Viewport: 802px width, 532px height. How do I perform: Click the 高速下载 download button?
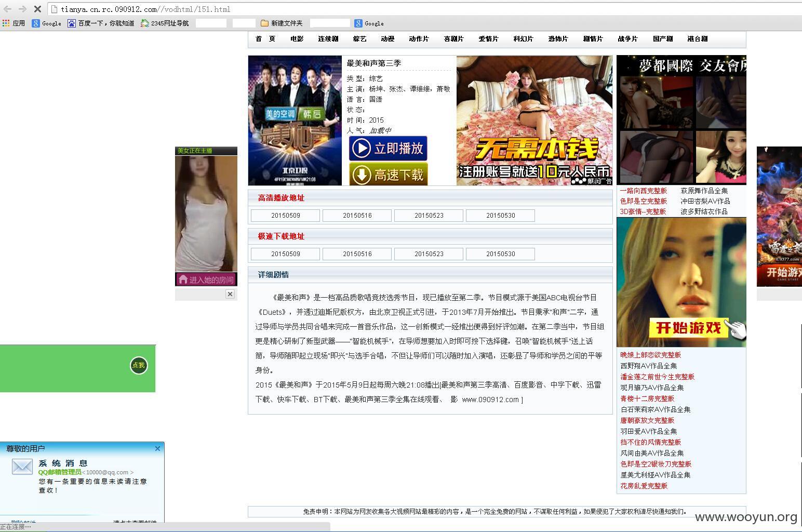click(388, 175)
